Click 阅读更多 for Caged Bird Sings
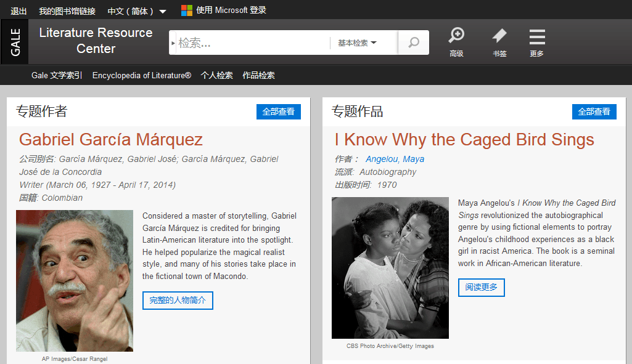The image size is (632, 364). [481, 288]
